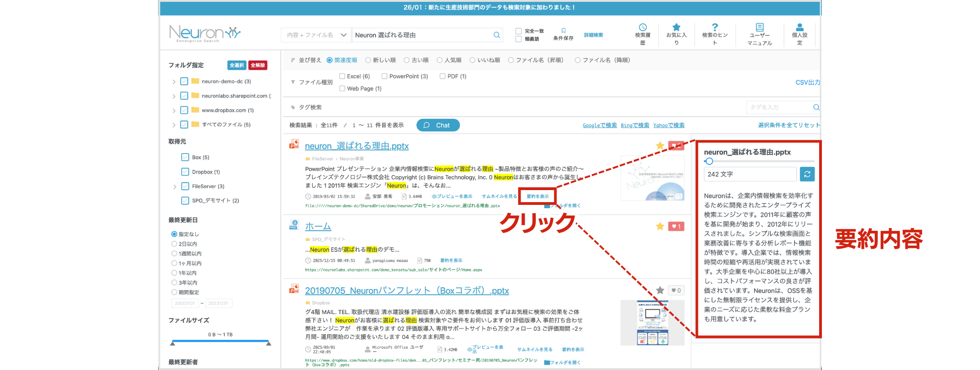Click the bookmark 条件保存 icon
The width and height of the screenshot is (980, 370).
[563, 31]
